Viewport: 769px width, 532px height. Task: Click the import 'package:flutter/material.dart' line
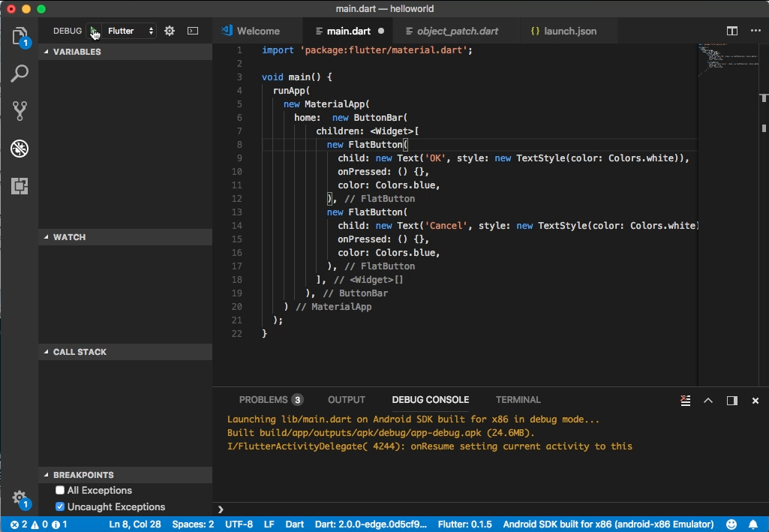pos(367,50)
